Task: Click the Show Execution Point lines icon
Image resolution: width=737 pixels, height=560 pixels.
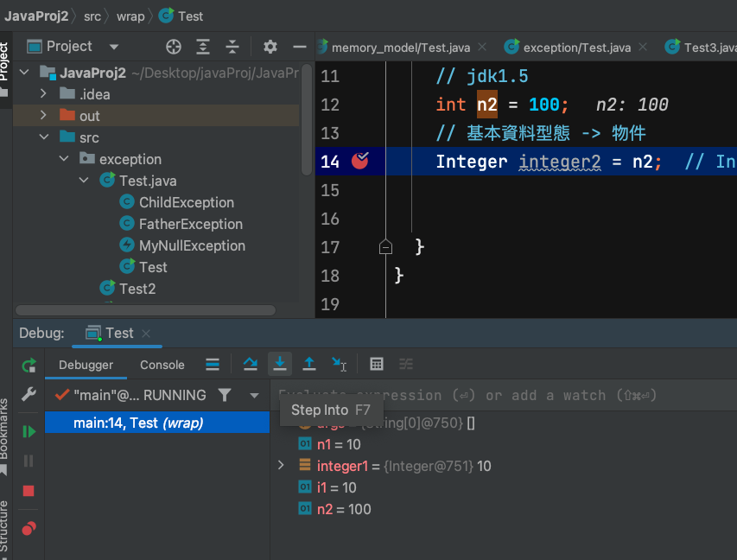Action: pyautogui.click(x=213, y=364)
